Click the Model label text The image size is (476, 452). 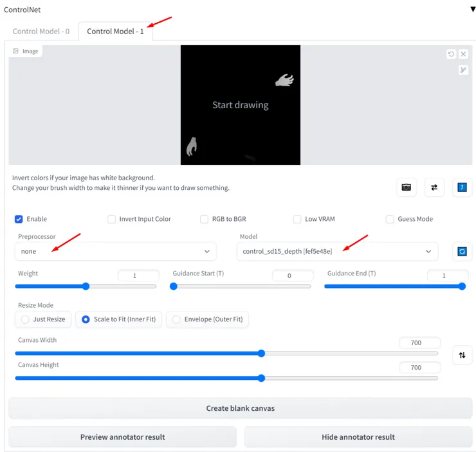tap(249, 237)
